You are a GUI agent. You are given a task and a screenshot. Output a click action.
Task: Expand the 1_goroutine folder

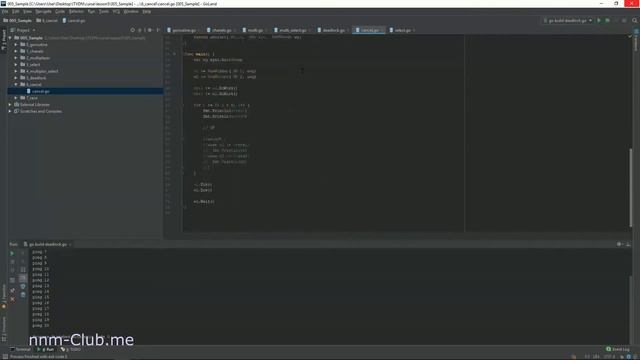click(x=16, y=44)
